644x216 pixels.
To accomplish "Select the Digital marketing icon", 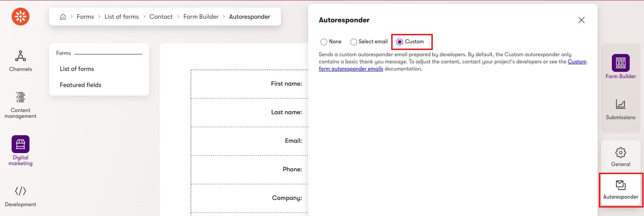I will click(x=21, y=144).
